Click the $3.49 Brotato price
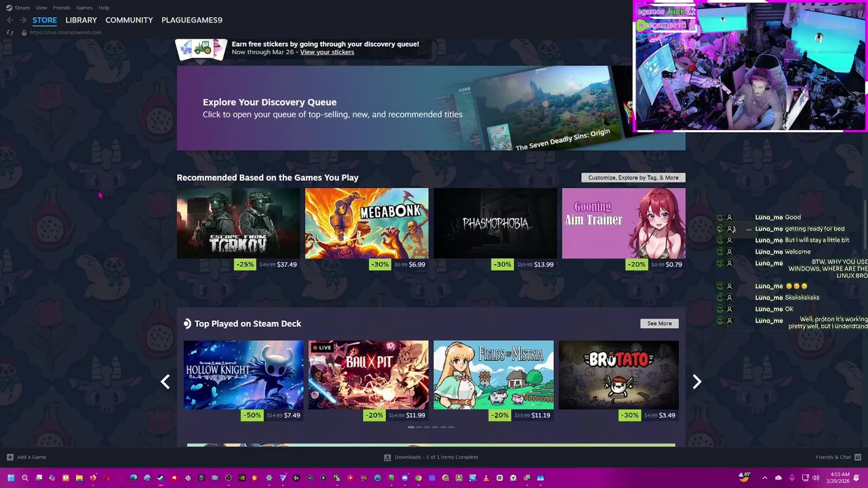 point(667,415)
